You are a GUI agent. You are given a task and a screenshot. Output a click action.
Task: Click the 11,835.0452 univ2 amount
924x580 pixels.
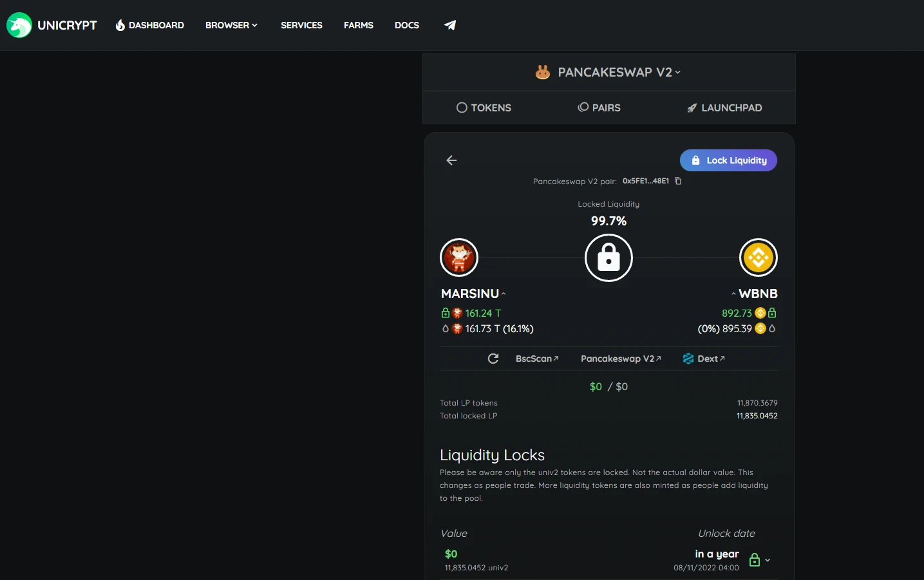(x=476, y=568)
